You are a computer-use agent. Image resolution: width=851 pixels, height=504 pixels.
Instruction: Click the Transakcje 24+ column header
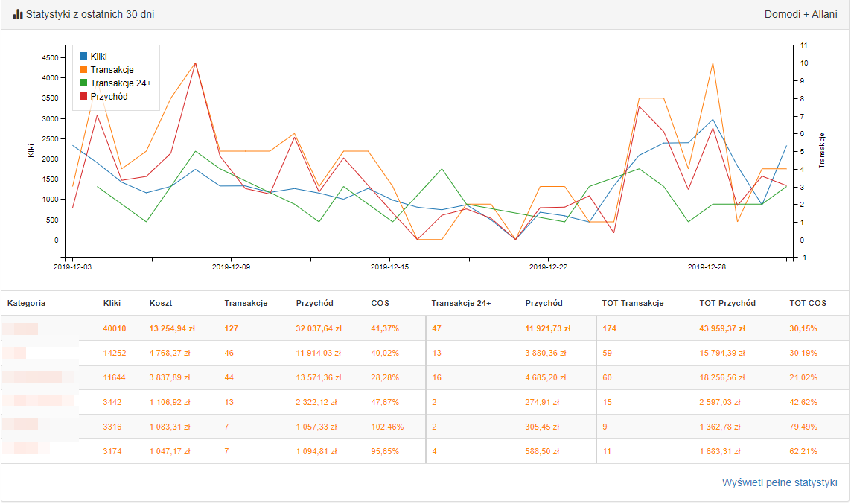click(x=461, y=303)
